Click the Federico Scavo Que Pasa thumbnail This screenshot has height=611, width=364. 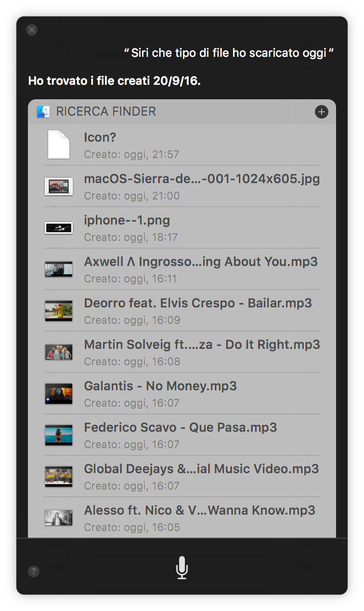[x=59, y=435]
